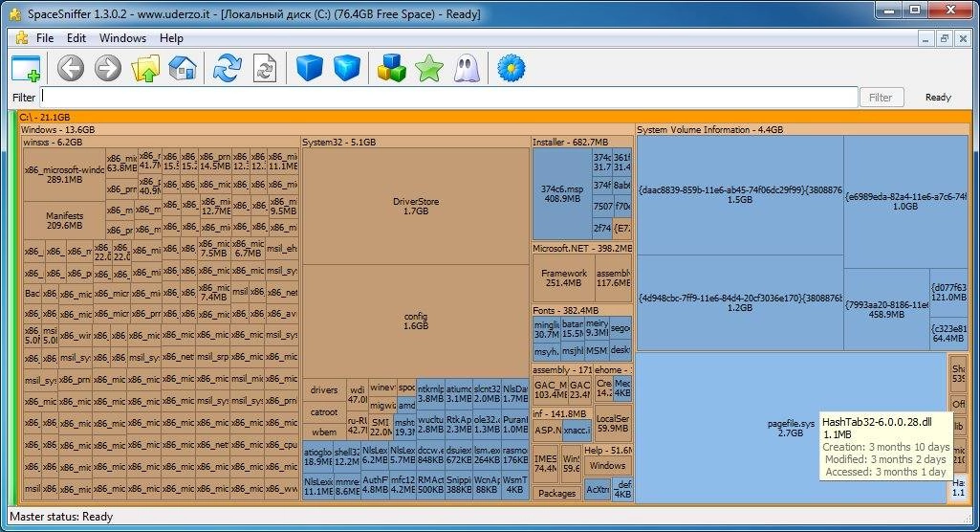This screenshot has width=980, height=532.
Task: Select the C:\ - 21.1GB root header
Action: [x=493, y=117]
